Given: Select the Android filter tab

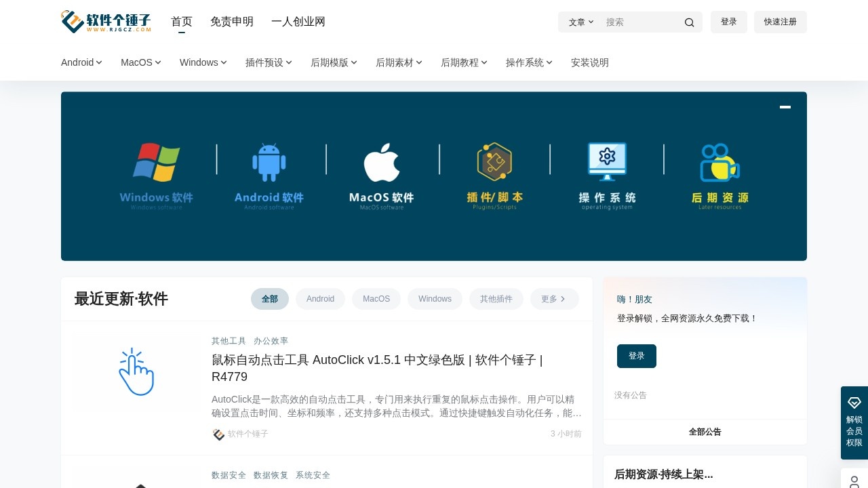Looking at the screenshot, I should [x=320, y=299].
